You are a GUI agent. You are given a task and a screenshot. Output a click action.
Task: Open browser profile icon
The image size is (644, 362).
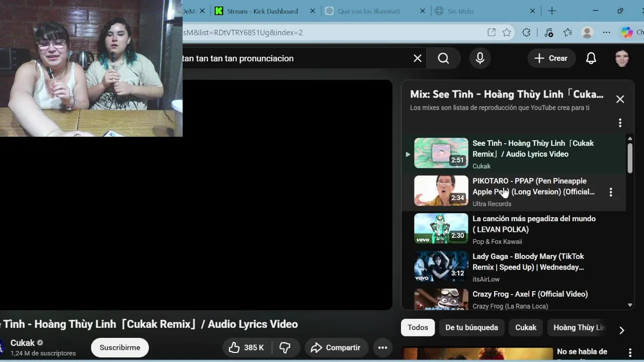[x=587, y=33]
